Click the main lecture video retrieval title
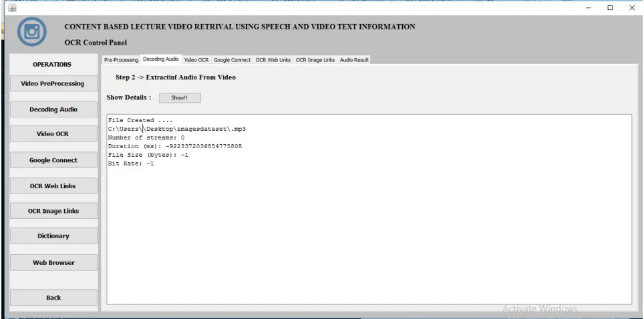The image size is (644, 319). [240, 27]
